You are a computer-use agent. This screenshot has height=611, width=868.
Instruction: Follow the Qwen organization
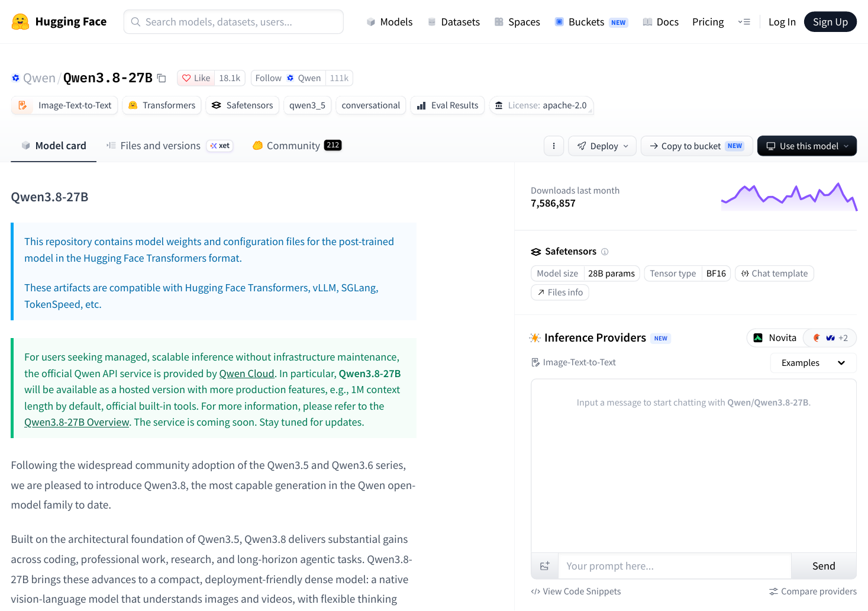point(288,78)
